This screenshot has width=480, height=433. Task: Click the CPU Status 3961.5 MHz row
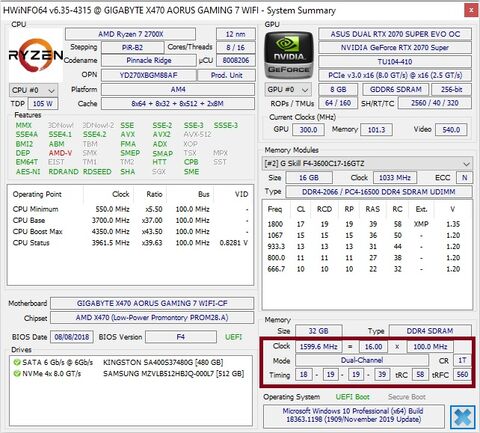130,243
